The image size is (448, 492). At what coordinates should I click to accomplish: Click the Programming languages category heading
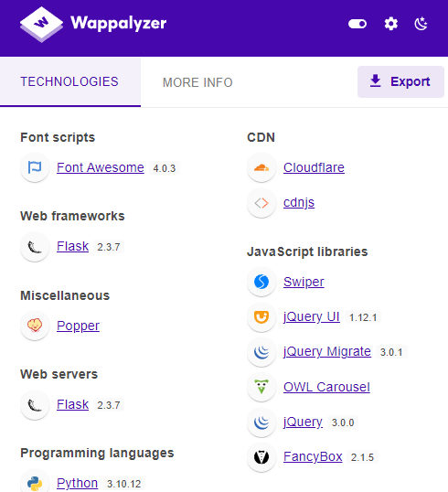coord(97,453)
